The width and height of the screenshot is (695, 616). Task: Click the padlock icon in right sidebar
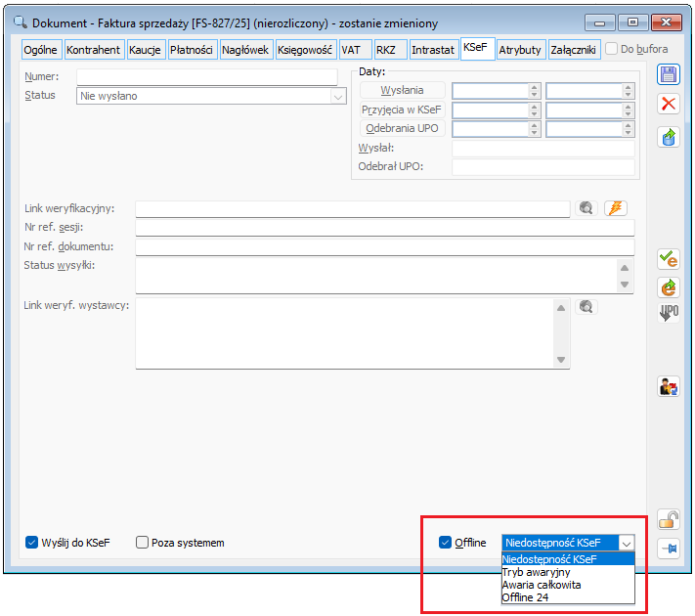pos(669,519)
